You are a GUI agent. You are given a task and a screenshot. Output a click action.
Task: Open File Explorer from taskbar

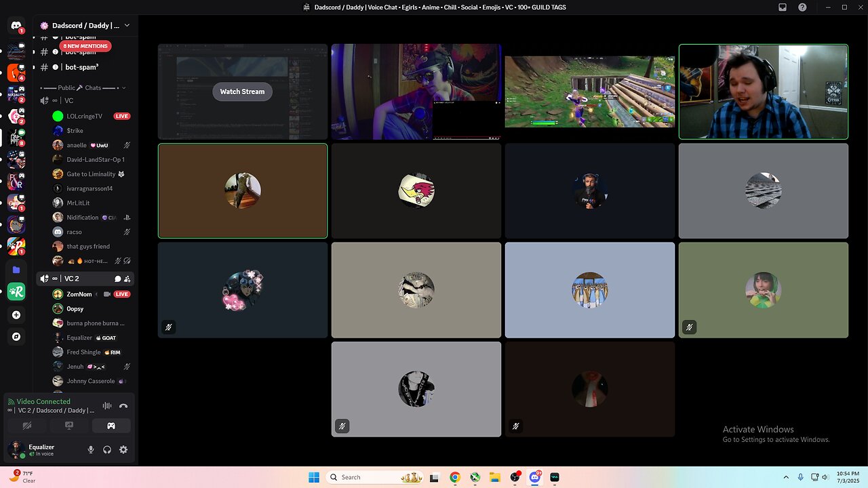click(x=495, y=477)
